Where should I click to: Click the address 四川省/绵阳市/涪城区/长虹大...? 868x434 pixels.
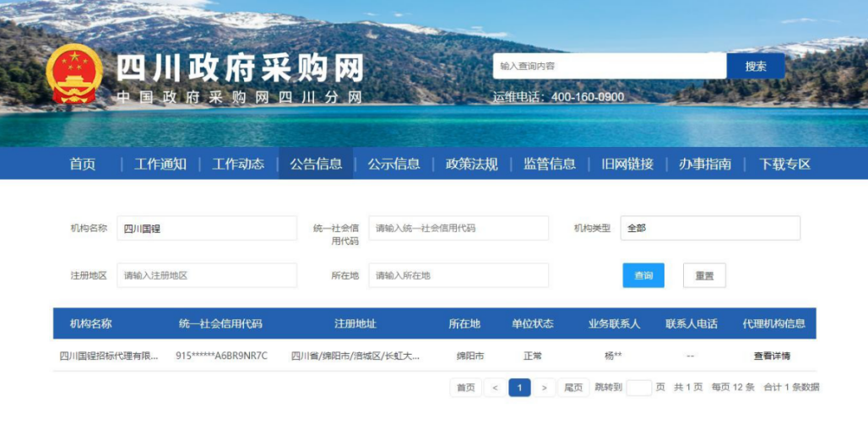tap(355, 356)
